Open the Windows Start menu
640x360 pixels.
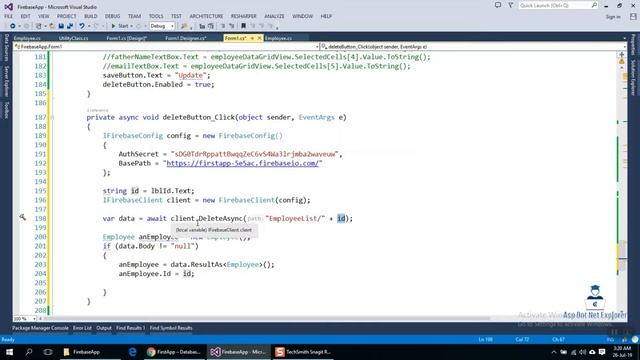[9, 352]
